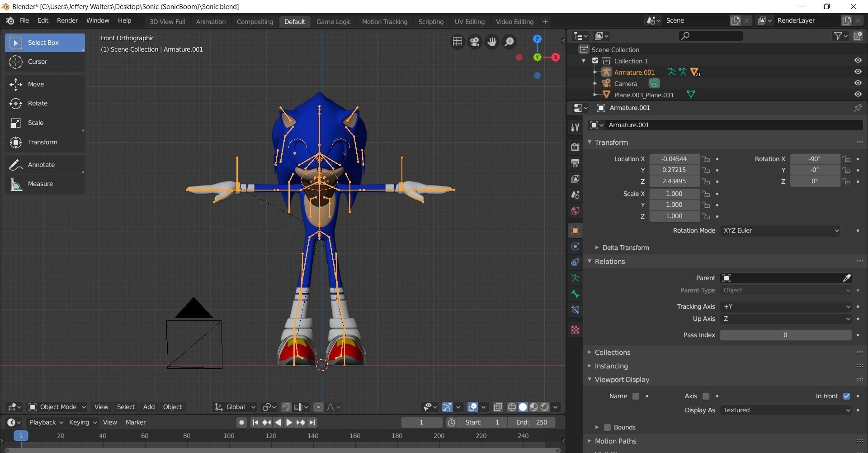Open the View Layer properties tab
This screenshot has width=868, height=453.
point(575,179)
